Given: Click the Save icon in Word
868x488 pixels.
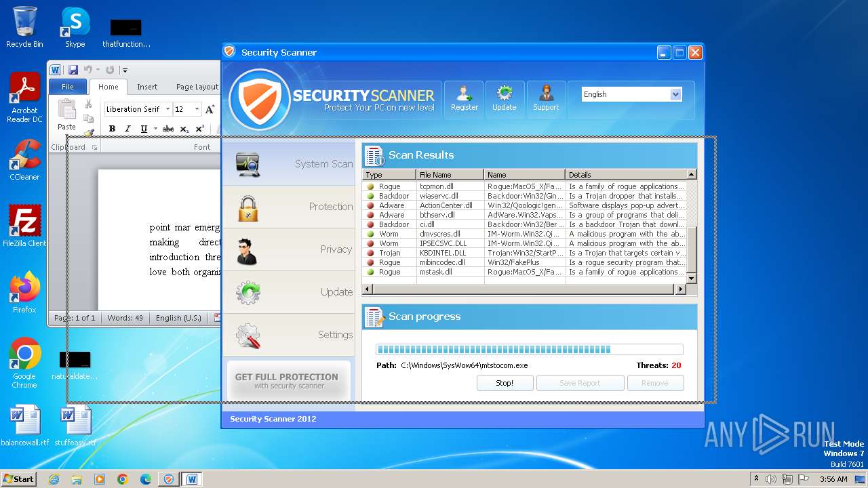Looking at the screenshot, I should pos(73,70).
